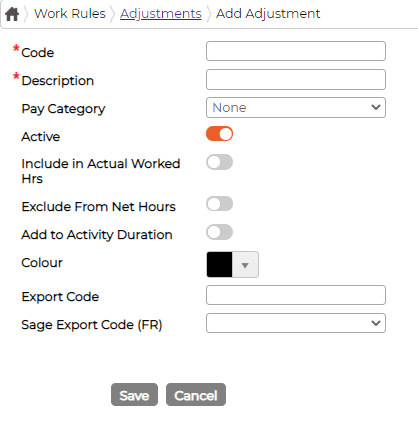The image size is (418, 421).
Task: Click the black Colour swatch
Action: 219,265
